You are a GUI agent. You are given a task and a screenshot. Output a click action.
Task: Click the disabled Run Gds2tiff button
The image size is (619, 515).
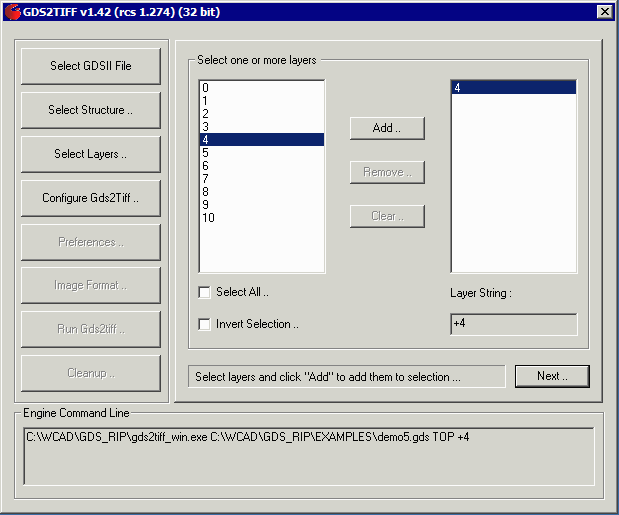[x=91, y=329]
